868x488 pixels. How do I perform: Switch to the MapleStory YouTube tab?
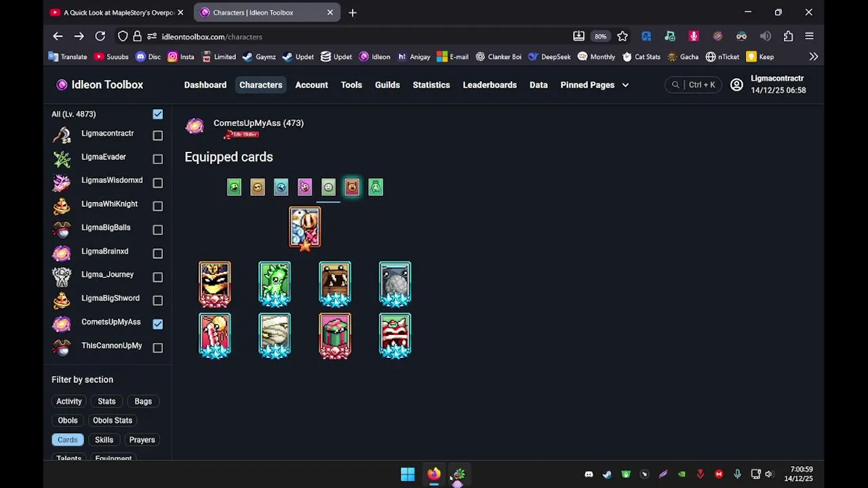(x=117, y=12)
